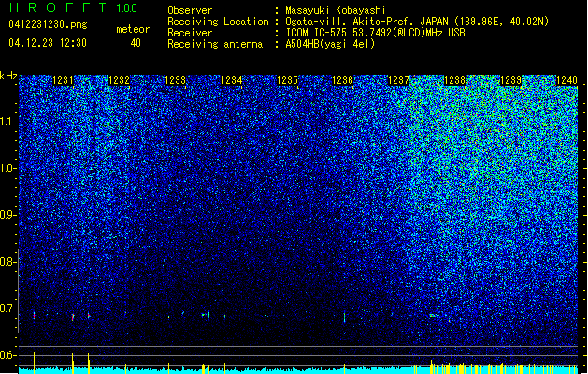Click time marker 1234

pyautogui.click(x=232, y=80)
